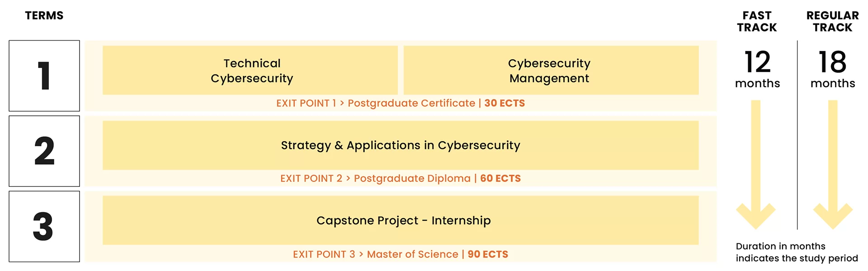Click the duration in months footnote
This screenshot has height=271, width=868.
(x=797, y=252)
